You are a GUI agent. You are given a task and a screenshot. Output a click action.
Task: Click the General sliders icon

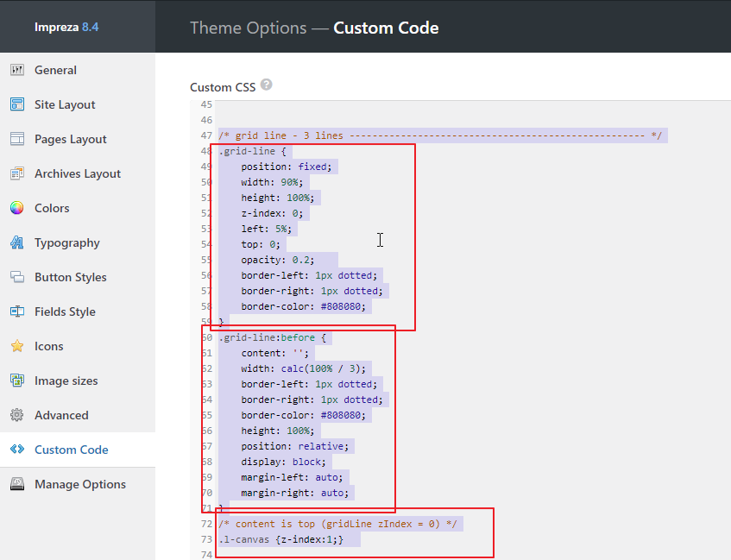[x=17, y=70]
